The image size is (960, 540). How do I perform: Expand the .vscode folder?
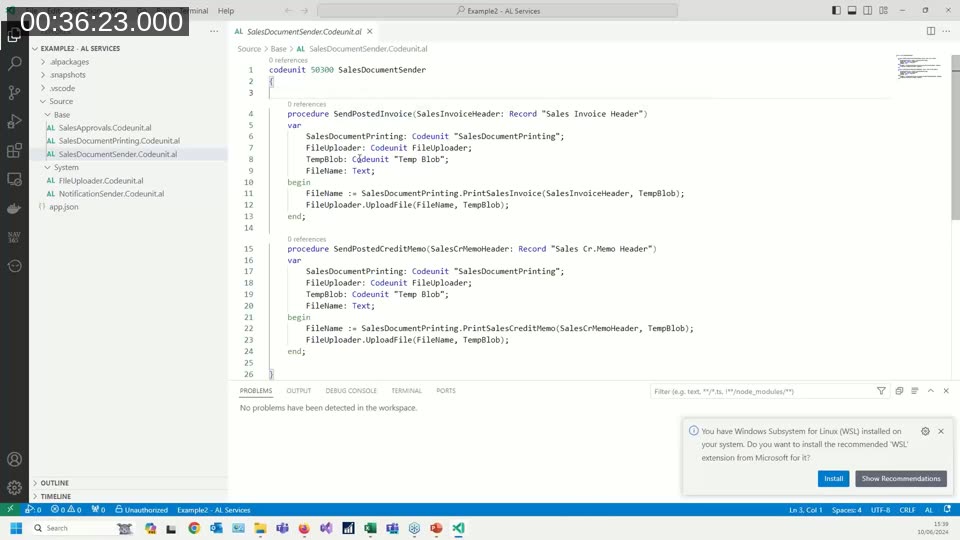pos(43,88)
